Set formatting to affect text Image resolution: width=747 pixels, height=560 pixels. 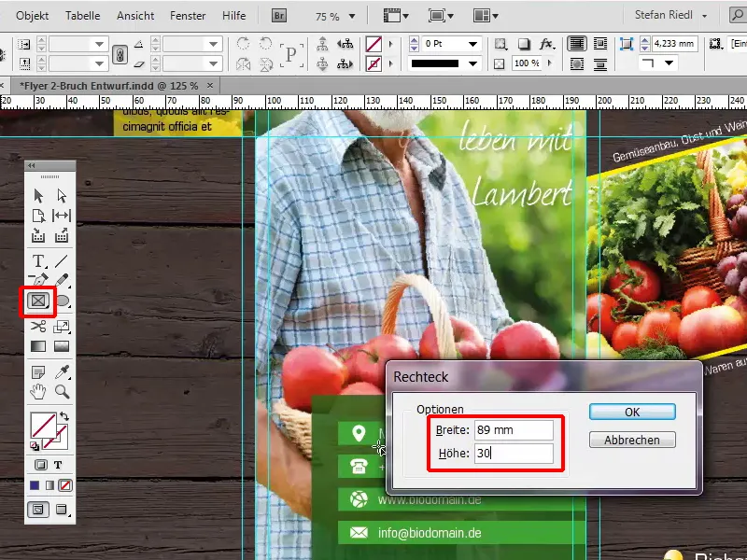click(x=58, y=465)
